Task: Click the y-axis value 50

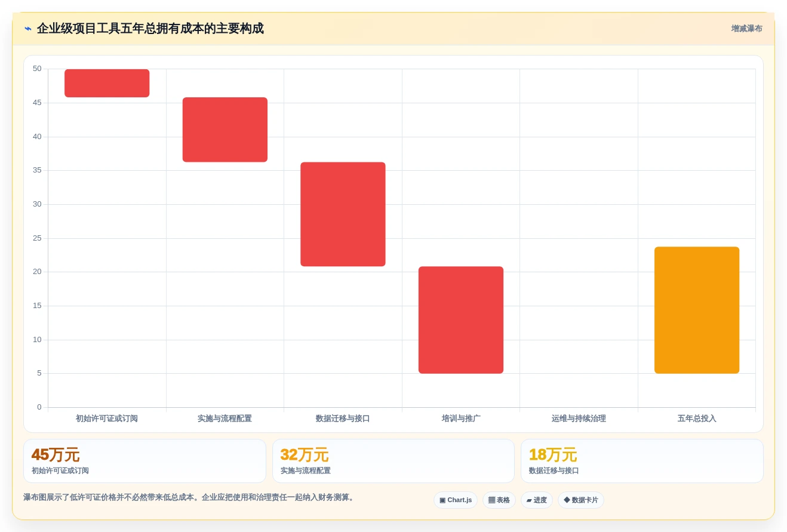Action: pyautogui.click(x=37, y=69)
